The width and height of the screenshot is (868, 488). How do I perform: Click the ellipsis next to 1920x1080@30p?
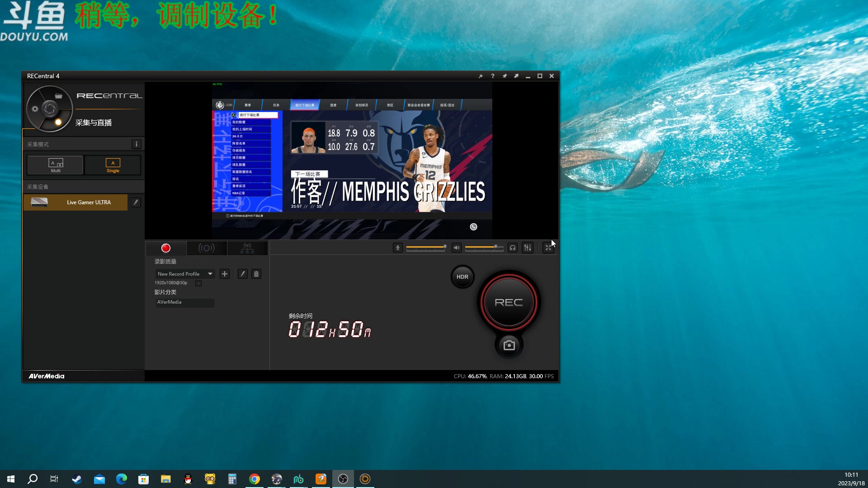click(x=198, y=283)
